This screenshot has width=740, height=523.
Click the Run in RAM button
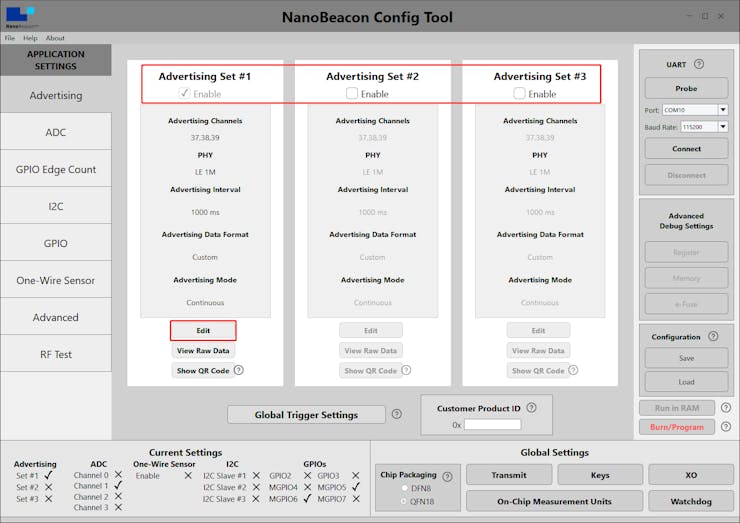(677, 408)
